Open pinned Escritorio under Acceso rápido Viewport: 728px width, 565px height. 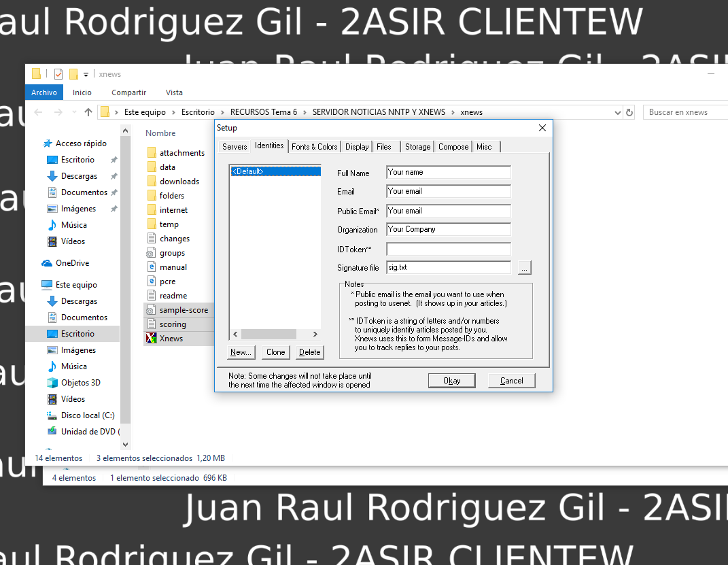click(77, 160)
